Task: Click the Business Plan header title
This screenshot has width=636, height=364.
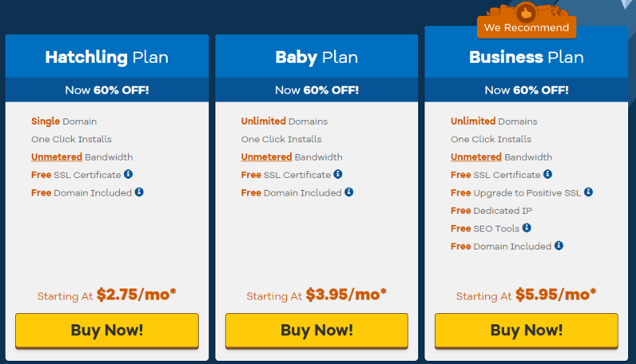Action: click(526, 57)
